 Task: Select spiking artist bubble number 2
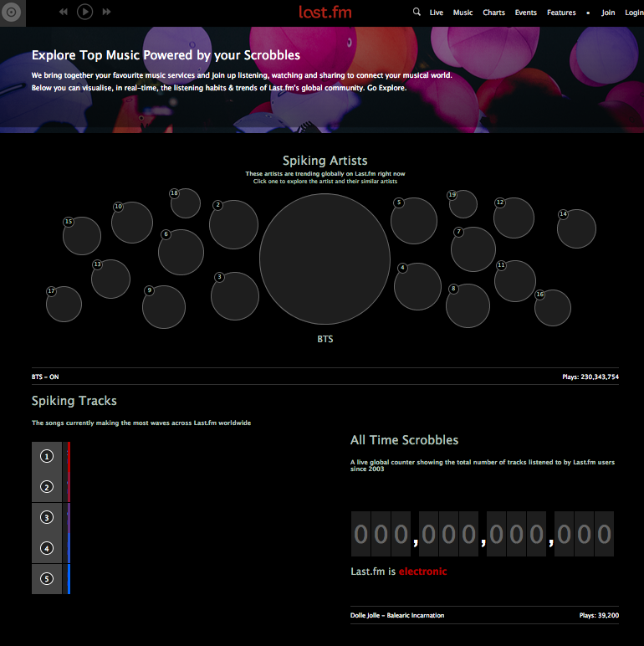coord(233,224)
